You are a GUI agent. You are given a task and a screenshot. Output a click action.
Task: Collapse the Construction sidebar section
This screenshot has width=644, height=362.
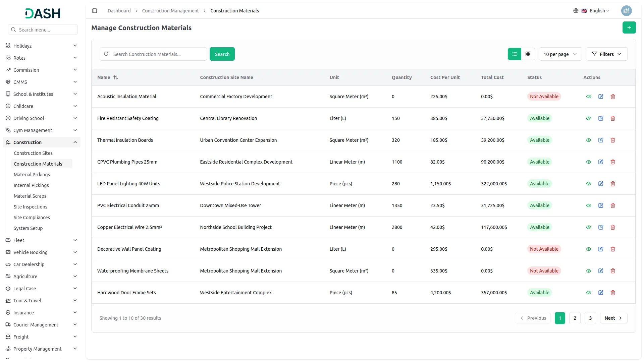[x=75, y=142]
